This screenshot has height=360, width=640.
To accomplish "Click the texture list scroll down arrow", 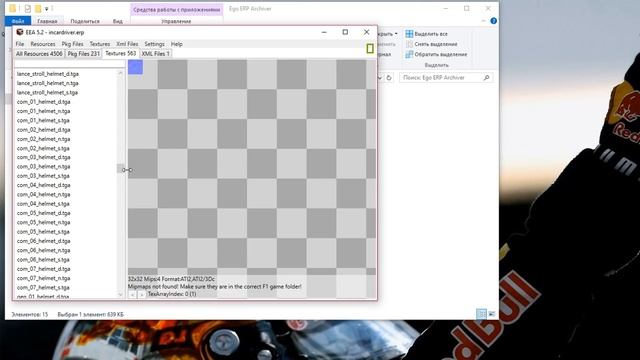I will (120, 294).
